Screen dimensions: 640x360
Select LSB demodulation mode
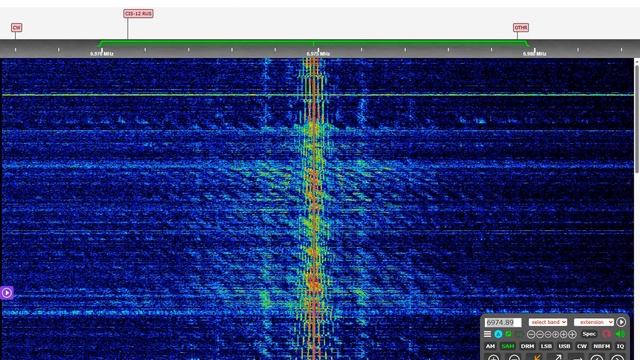click(546, 346)
